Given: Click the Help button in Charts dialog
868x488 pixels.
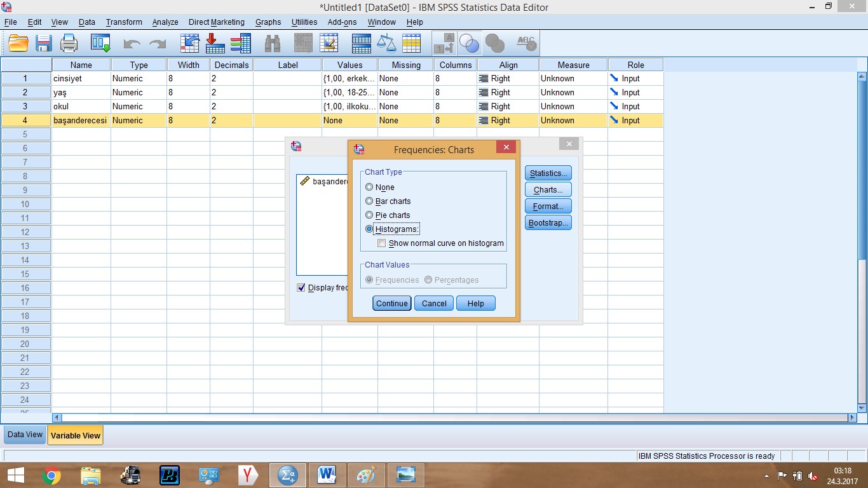Looking at the screenshot, I should tap(476, 304).
